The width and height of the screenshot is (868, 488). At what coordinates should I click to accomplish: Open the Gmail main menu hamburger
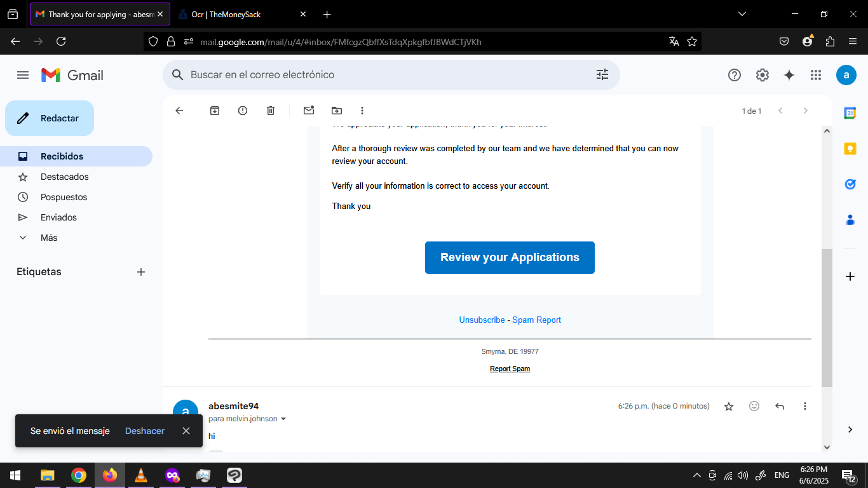(x=23, y=75)
